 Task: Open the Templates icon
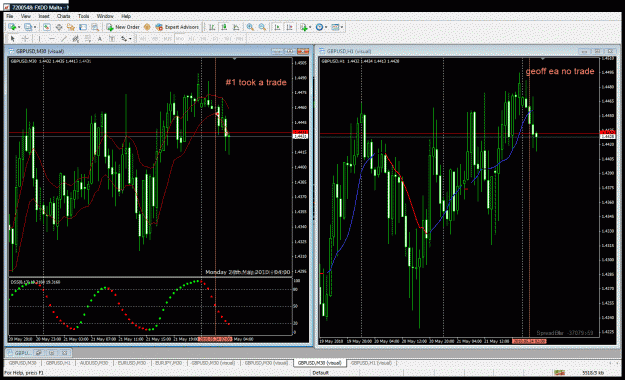point(335,27)
